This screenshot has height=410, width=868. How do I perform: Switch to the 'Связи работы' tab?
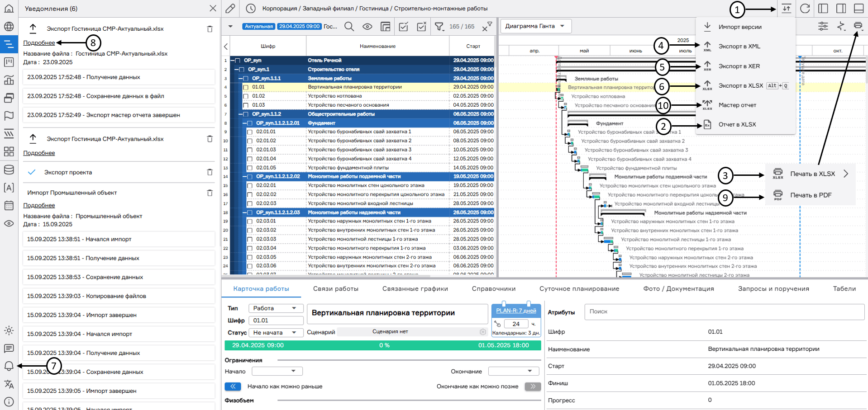(x=335, y=289)
